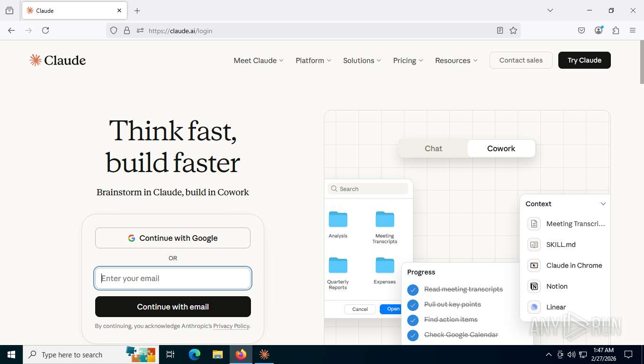
Task: Open site permissions icon in address bar
Action: click(140, 30)
